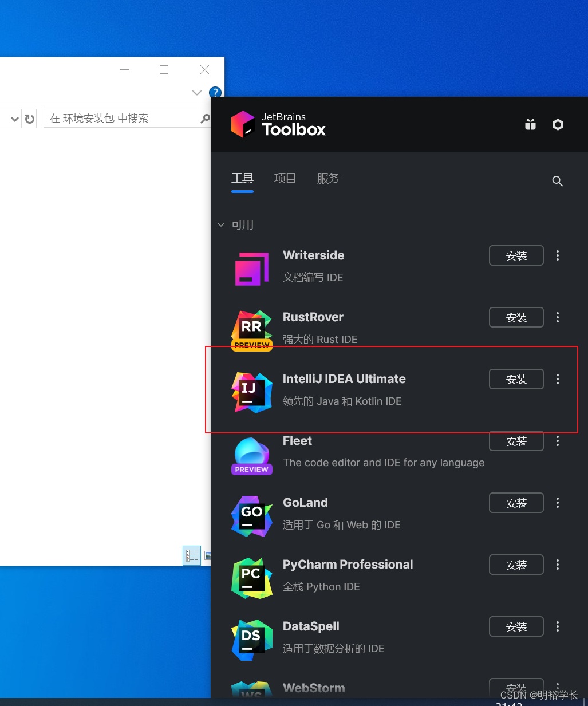
Task: Click the DataSpell title text
Action: coord(311,626)
